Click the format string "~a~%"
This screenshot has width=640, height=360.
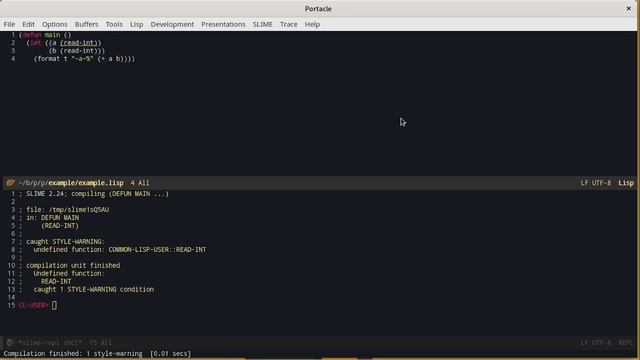(x=82, y=59)
